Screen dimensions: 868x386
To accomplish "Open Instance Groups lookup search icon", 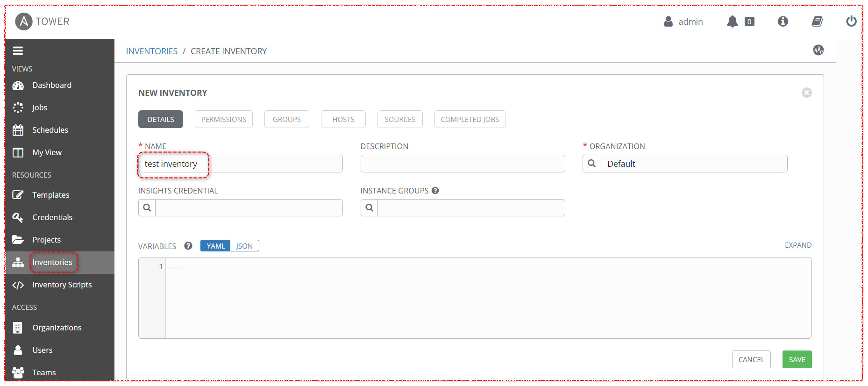I will (369, 207).
